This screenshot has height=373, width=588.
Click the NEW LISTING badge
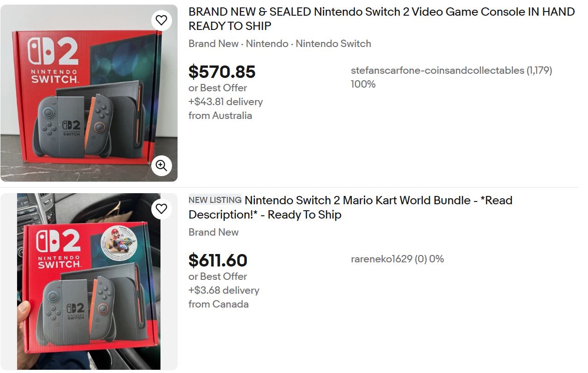tap(215, 200)
